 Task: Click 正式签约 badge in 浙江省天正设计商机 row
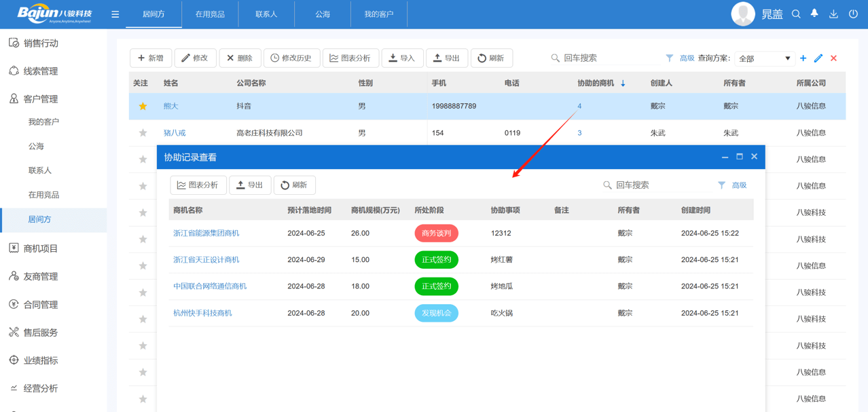[x=436, y=260]
